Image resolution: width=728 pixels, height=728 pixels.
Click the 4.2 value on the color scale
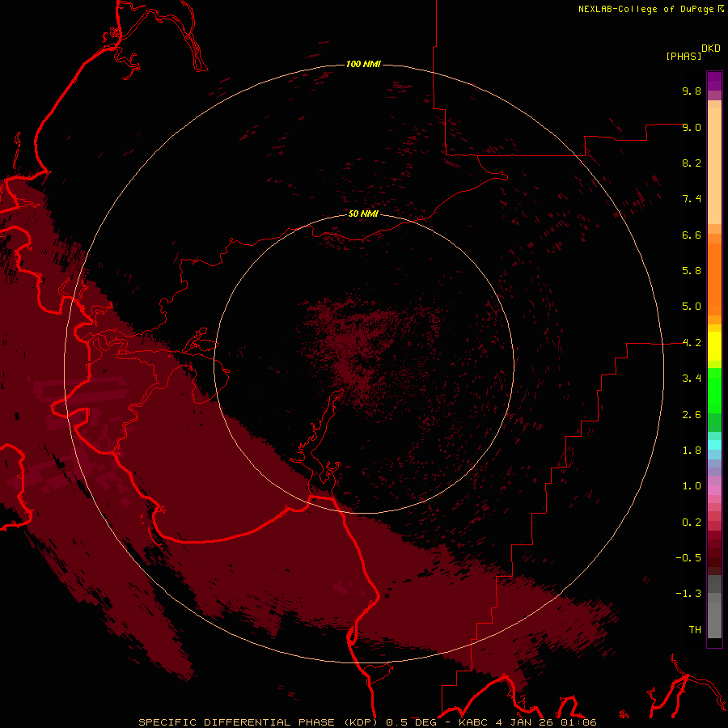(692, 343)
